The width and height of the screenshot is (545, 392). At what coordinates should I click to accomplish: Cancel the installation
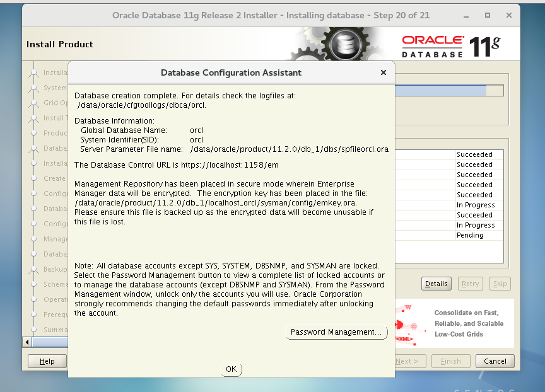(x=495, y=361)
